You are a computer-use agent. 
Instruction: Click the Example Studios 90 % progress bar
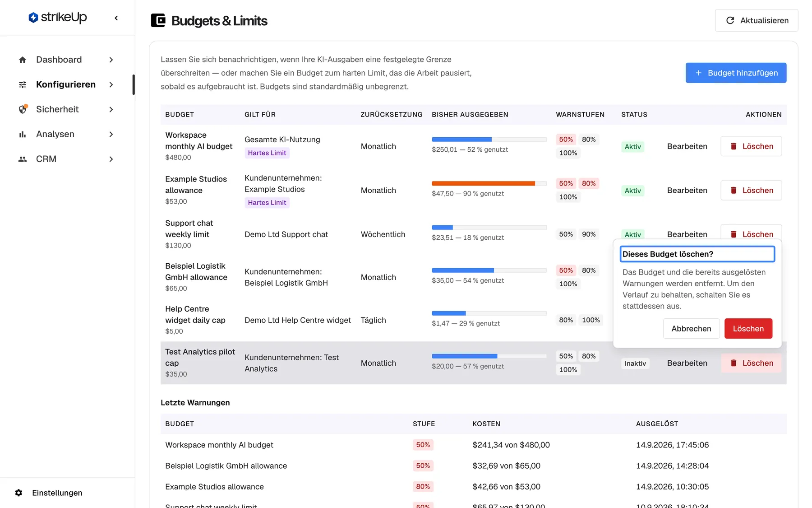tap(489, 183)
